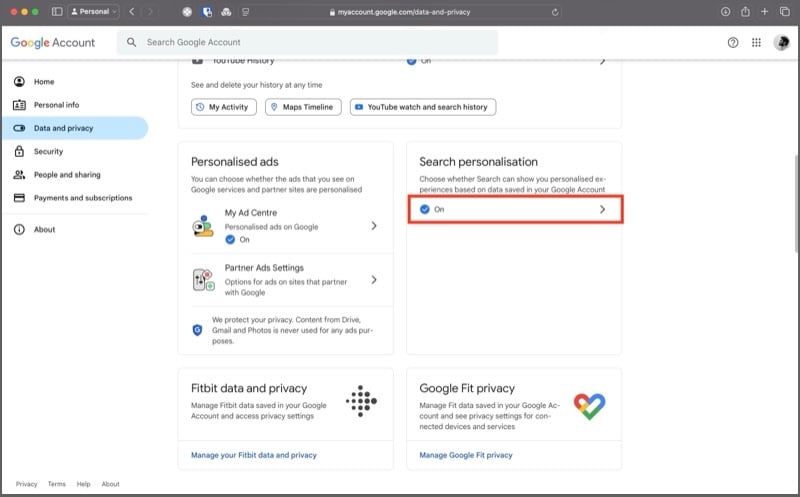Open About in sidebar

click(75, 230)
